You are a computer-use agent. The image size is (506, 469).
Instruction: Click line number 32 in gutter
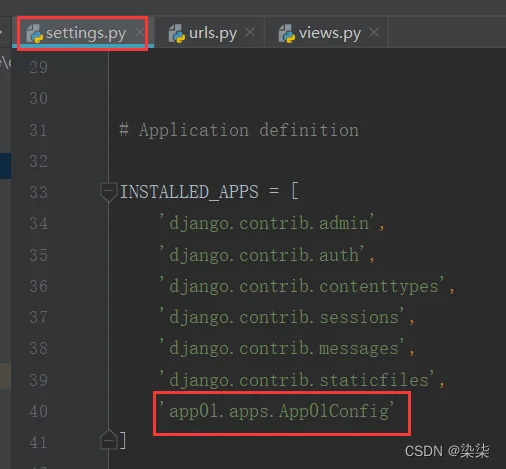38,161
